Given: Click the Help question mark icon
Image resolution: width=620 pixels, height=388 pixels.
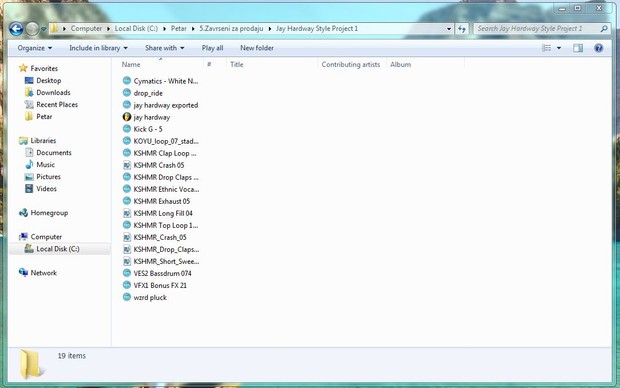Looking at the screenshot, I should pyautogui.click(x=598, y=48).
